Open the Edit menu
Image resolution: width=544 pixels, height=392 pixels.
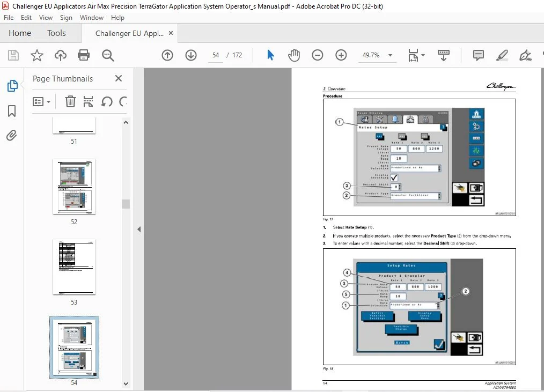(26, 18)
